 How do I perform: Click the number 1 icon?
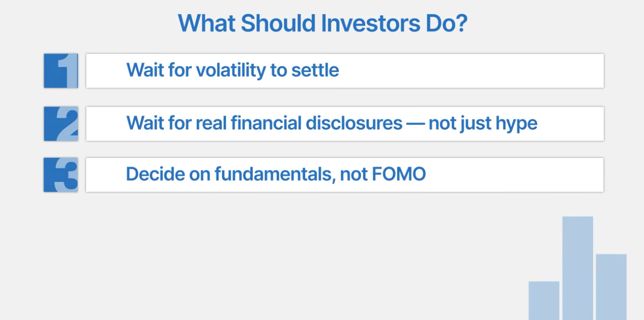click(x=61, y=70)
